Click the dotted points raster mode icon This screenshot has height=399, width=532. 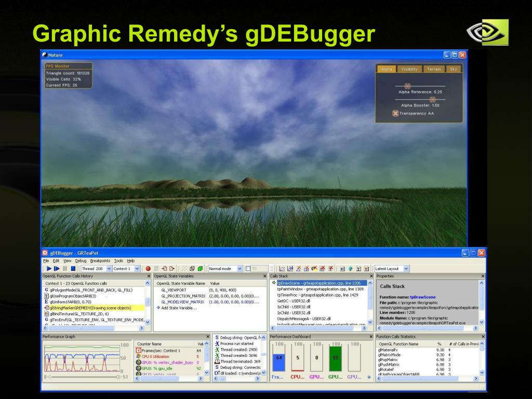point(184,269)
